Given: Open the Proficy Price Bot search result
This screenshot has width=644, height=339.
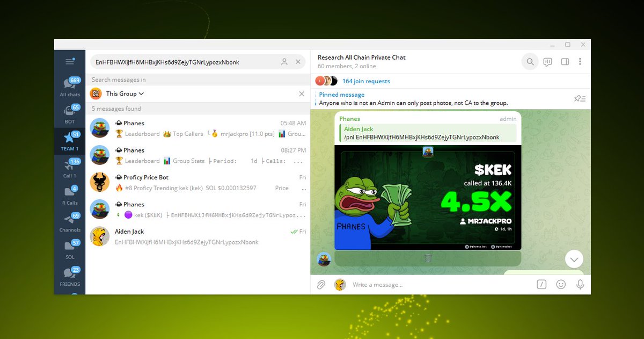Looking at the screenshot, I should (198, 183).
